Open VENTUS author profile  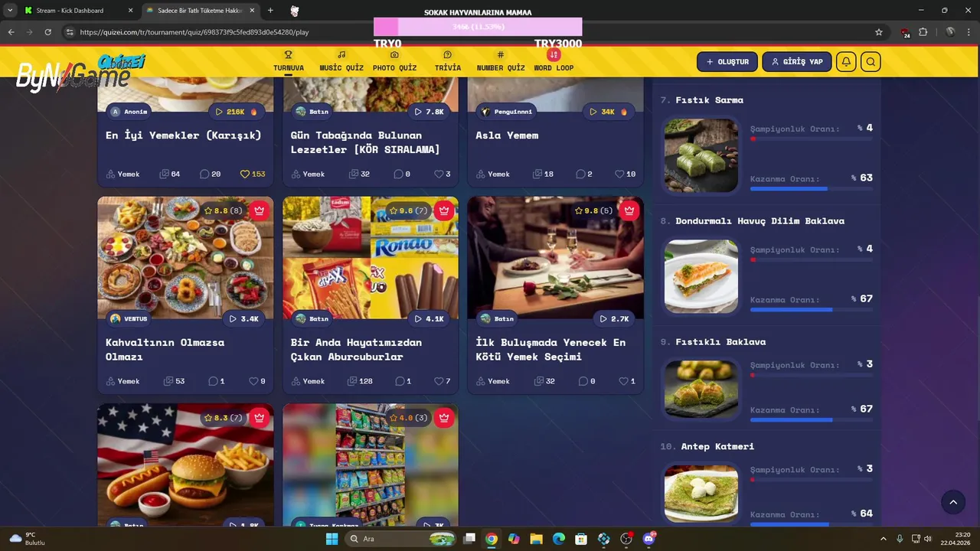(129, 318)
